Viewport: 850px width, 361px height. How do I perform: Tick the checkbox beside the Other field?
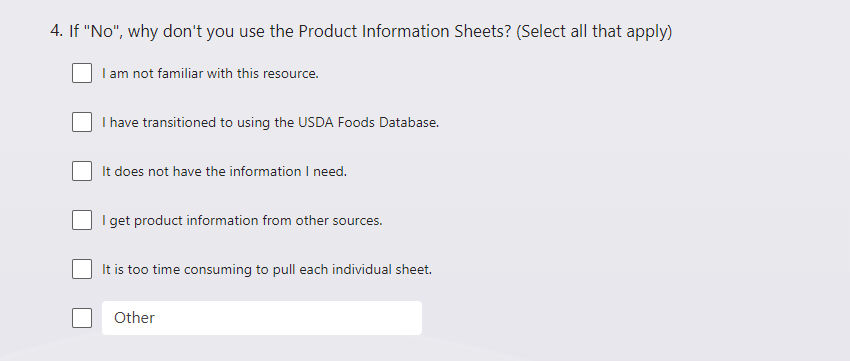pyautogui.click(x=82, y=318)
